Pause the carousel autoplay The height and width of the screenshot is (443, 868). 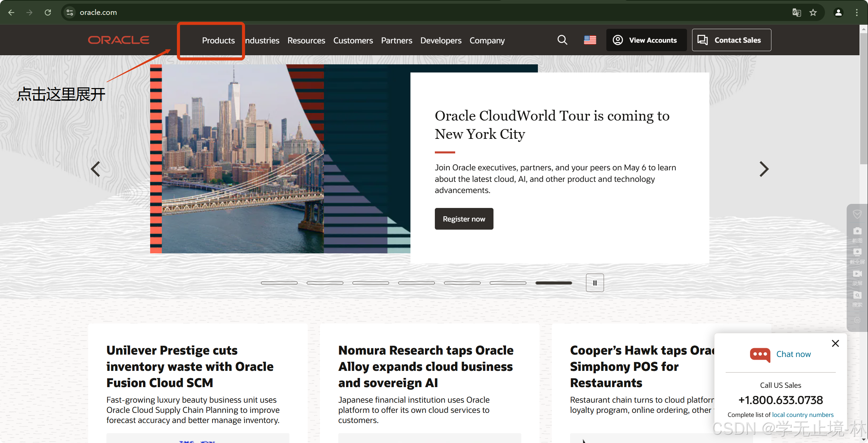tap(594, 283)
